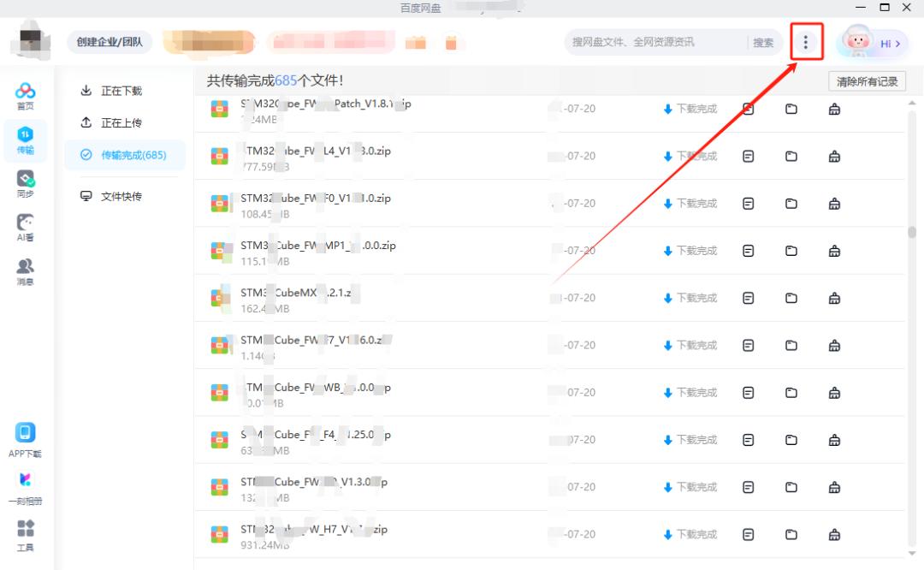Open the three-dot more options menu
The height and width of the screenshot is (570, 924).
click(x=806, y=41)
